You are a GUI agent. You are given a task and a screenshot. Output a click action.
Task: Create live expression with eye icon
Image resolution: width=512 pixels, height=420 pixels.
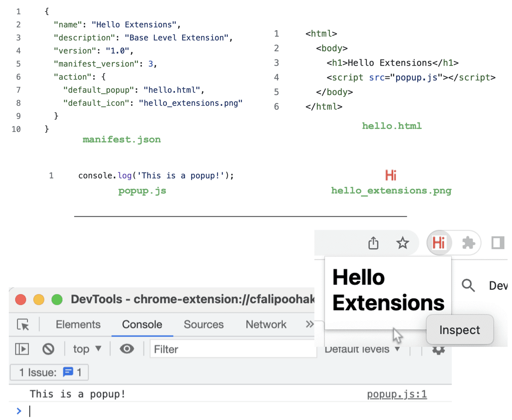(x=127, y=349)
